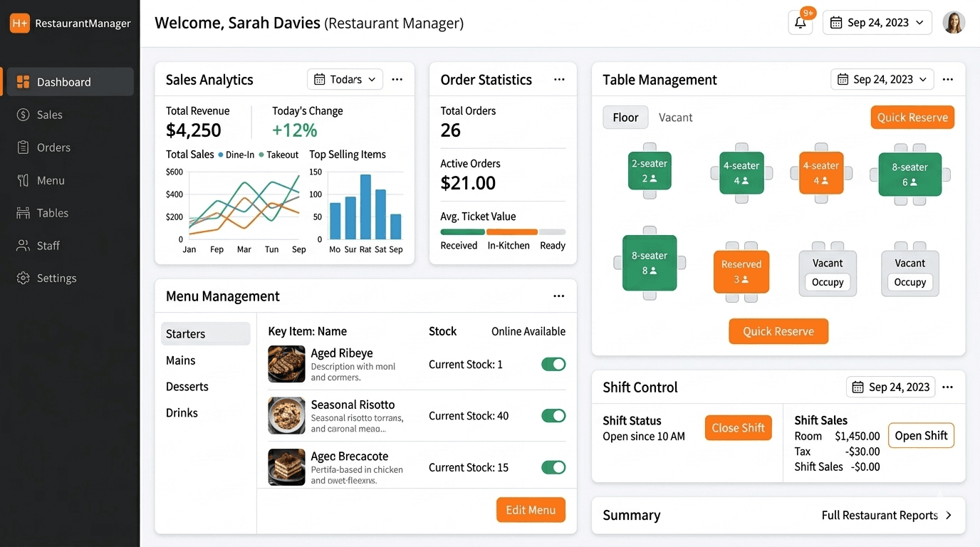Click the user profile avatar
Screen dimensions: 980x547
[954, 23]
